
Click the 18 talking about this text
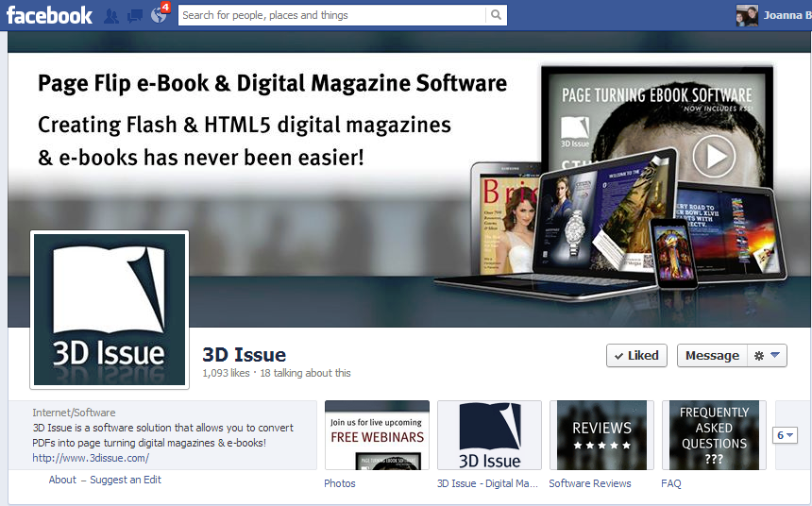coord(305,373)
